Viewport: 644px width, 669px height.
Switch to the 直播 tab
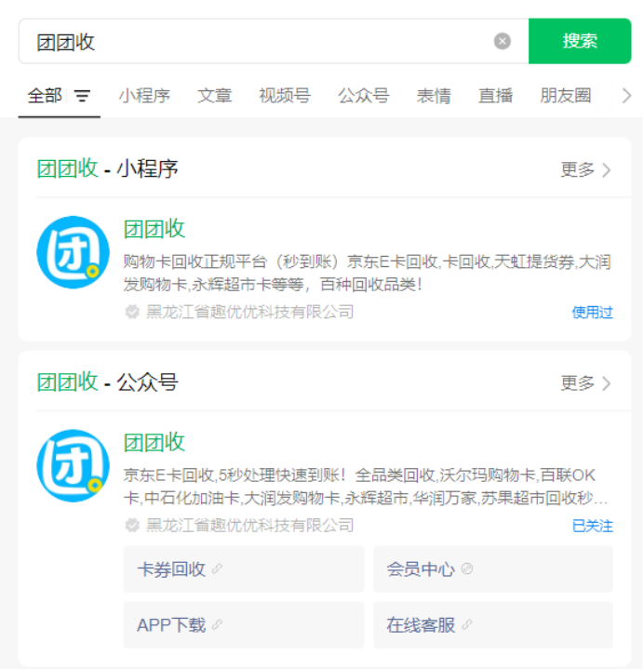click(x=495, y=96)
